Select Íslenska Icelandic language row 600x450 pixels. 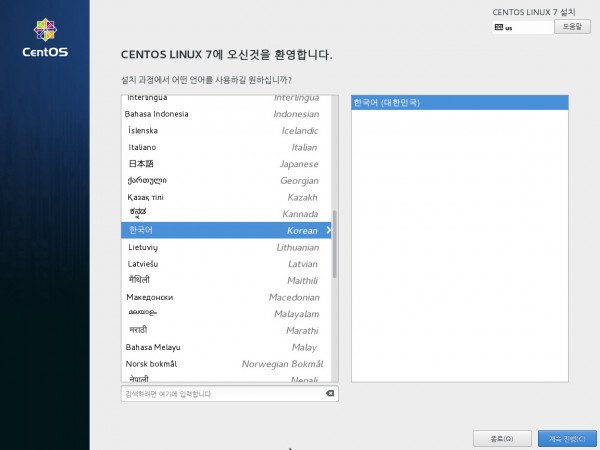click(x=226, y=130)
